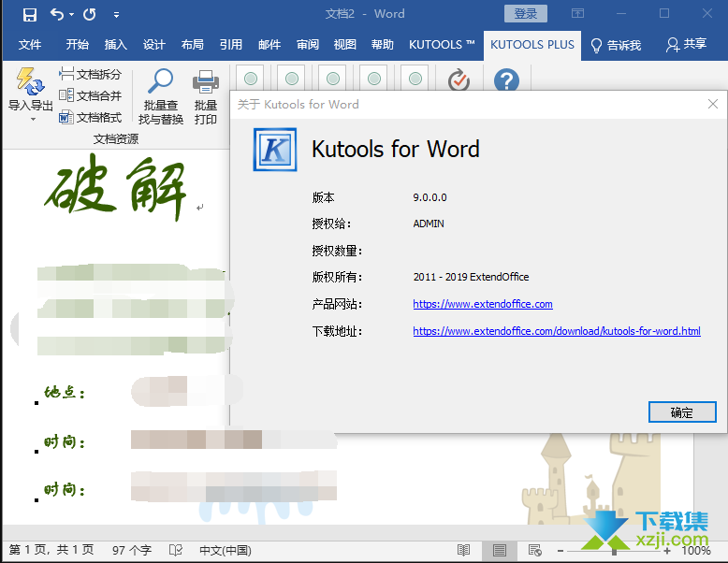
Task: Click page indicator 第 1 页, 共 1 页
Action: point(51,551)
